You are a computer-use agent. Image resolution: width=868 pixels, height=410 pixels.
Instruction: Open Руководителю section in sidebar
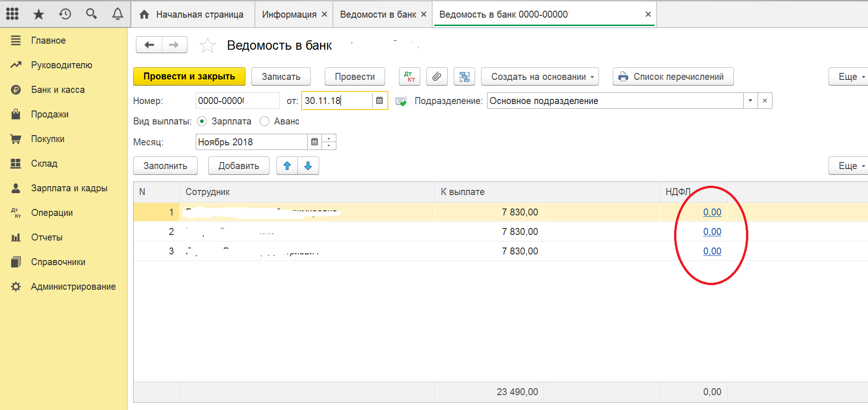[62, 65]
